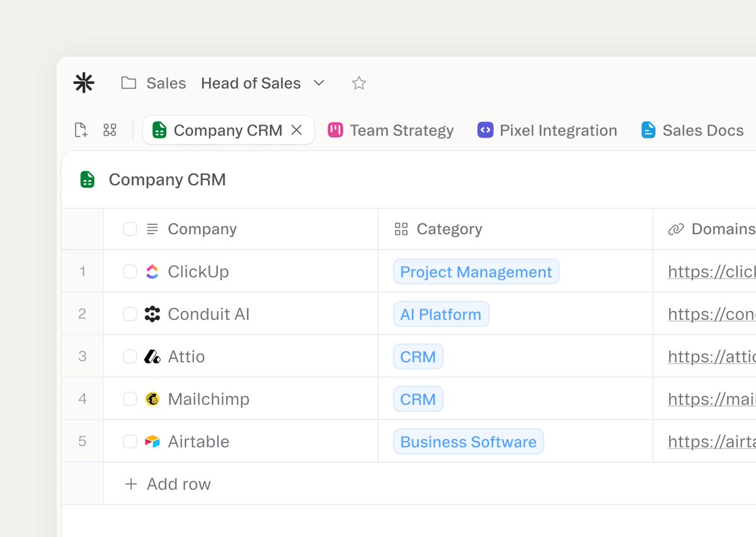Click Add row button
This screenshot has width=756, height=537.
click(x=168, y=484)
